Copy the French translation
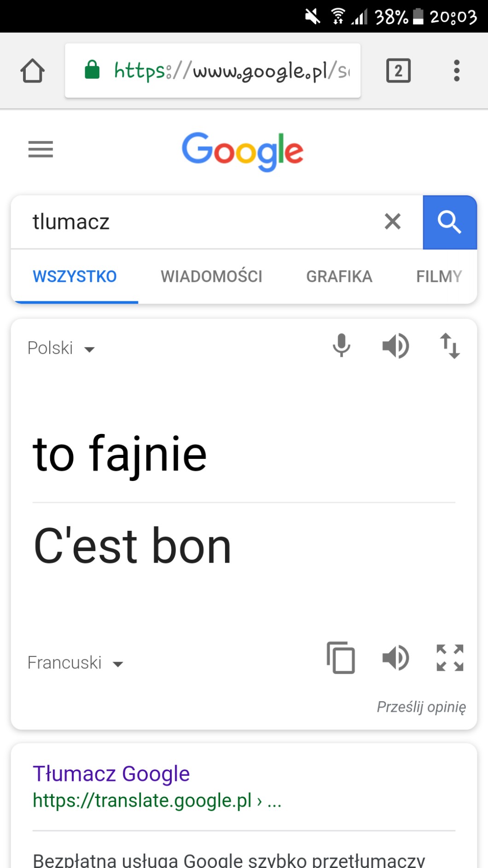This screenshot has height=868, width=488. (x=341, y=657)
